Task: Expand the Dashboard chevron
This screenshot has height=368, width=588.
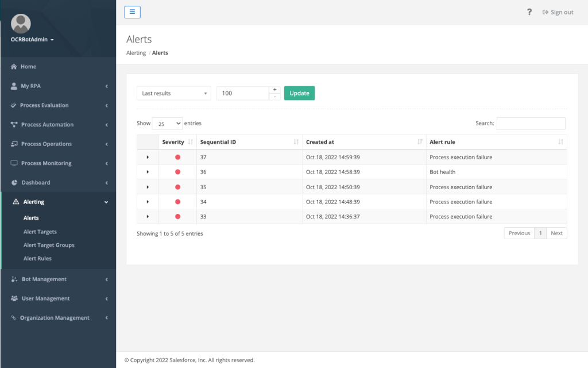Action: click(106, 183)
